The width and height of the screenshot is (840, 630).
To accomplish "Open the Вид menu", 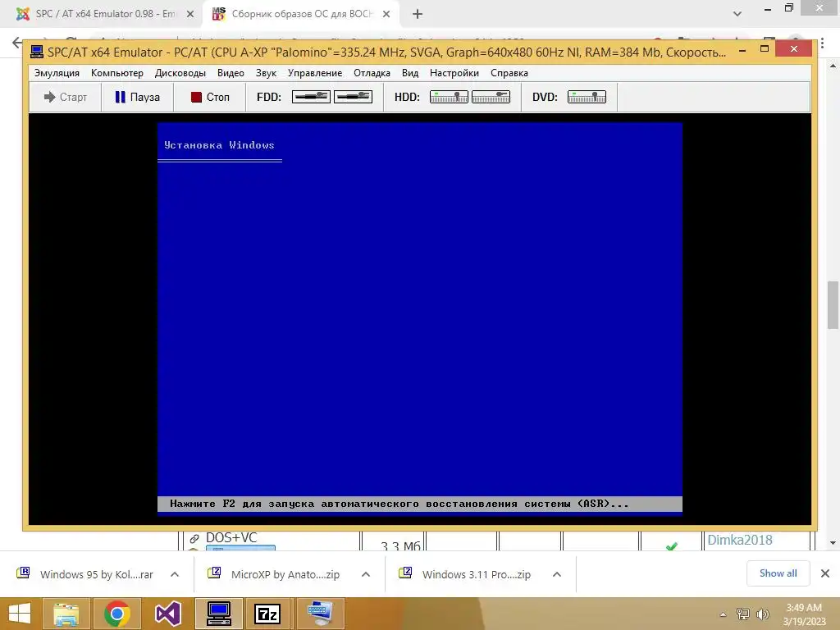I will tap(410, 73).
